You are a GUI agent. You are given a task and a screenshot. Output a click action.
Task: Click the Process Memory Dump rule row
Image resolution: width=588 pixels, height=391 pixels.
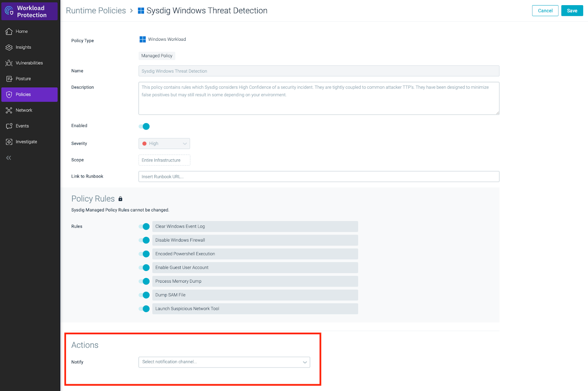point(255,281)
